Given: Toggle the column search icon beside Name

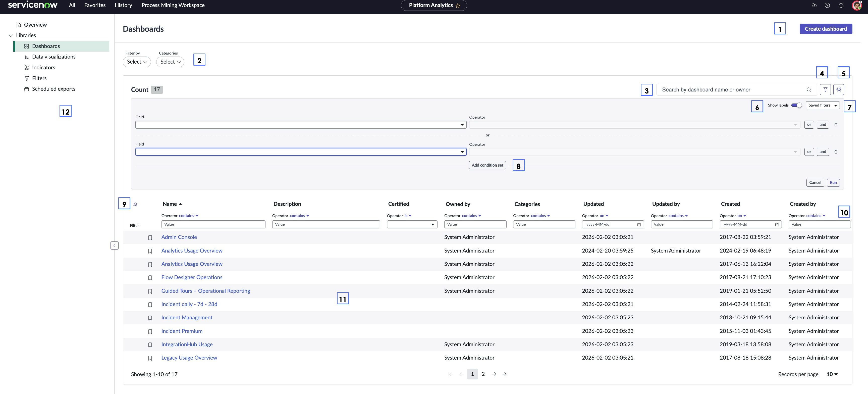Looking at the screenshot, I should pyautogui.click(x=135, y=204).
